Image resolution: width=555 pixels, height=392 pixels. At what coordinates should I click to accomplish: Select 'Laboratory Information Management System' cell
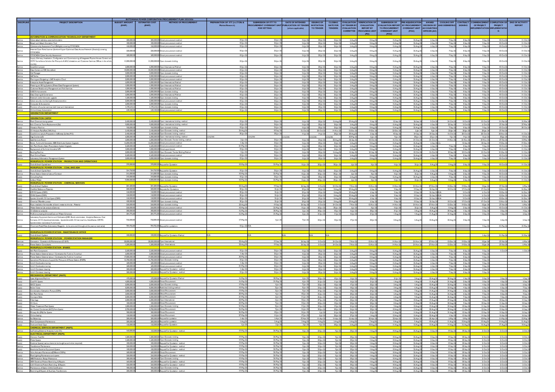pyautogui.click(x=71, y=159)
